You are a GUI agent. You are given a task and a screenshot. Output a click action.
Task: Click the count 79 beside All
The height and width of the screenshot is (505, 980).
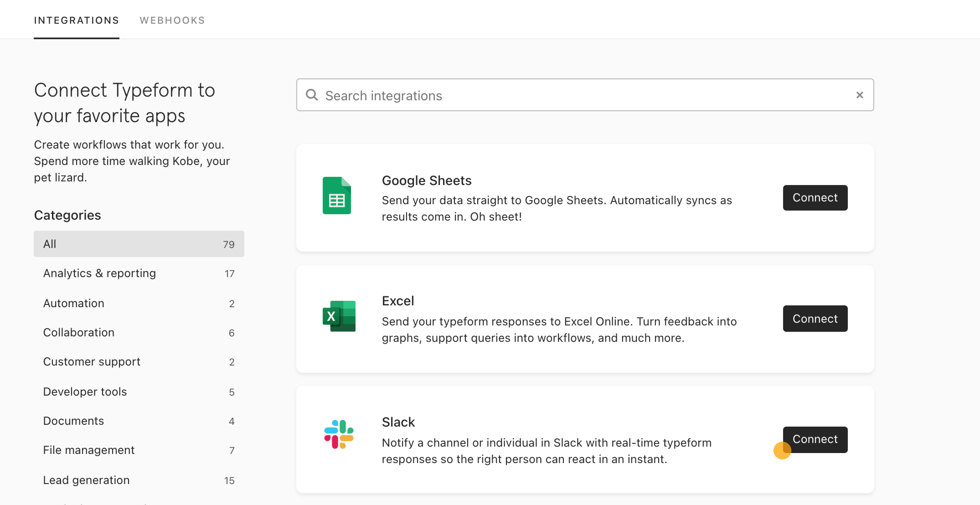point(229,245)
